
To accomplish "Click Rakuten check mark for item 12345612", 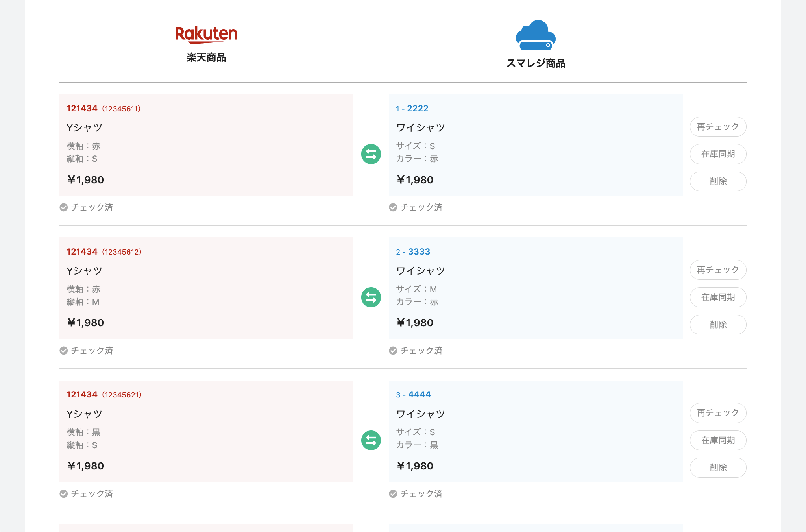I will [x=64, y=351].
